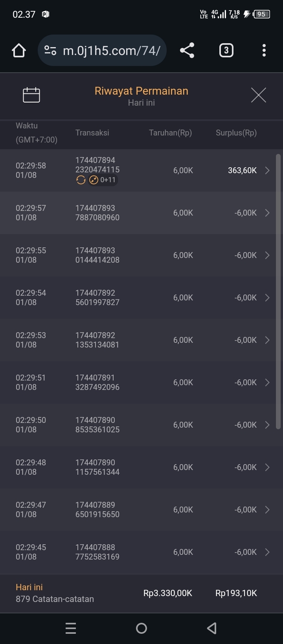Open the calendar date picker icon
Viewport: 283px width, 644px height.
coord(31,95)
